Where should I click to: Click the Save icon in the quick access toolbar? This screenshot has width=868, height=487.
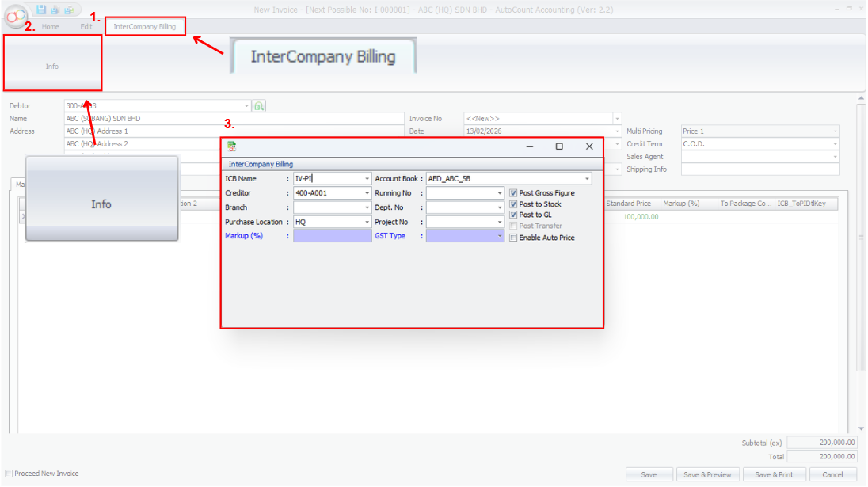41,10
